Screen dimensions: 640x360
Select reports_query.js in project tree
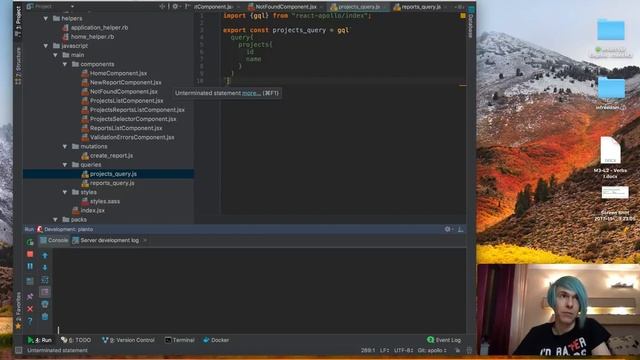[x=112, y=183]
